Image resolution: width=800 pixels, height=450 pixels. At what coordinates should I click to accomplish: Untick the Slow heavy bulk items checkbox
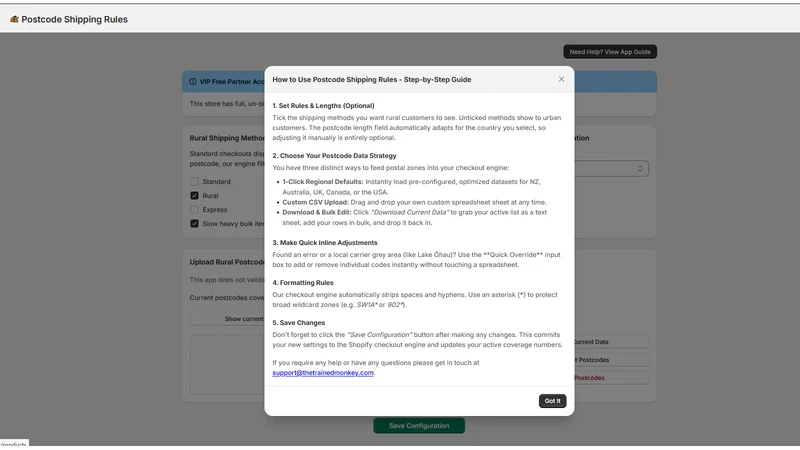point(194,223)
